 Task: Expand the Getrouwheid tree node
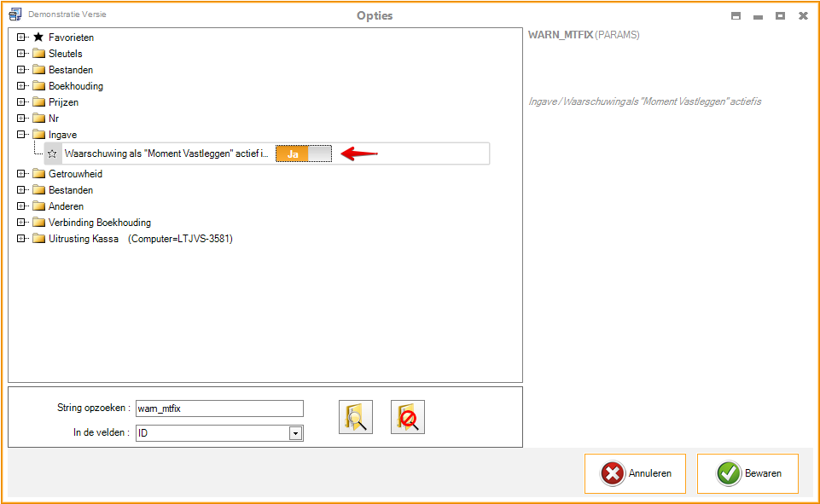[21, 174]
